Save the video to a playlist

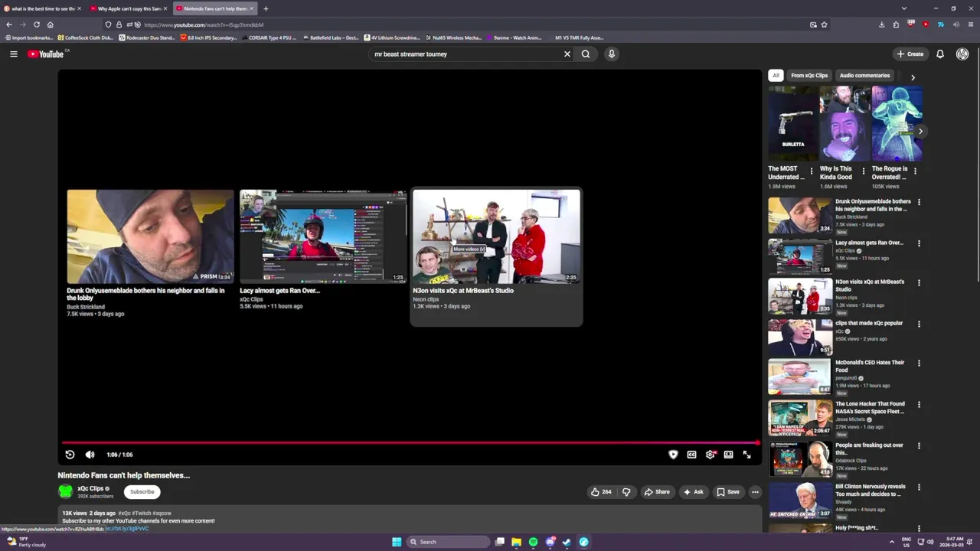[727, 492]
